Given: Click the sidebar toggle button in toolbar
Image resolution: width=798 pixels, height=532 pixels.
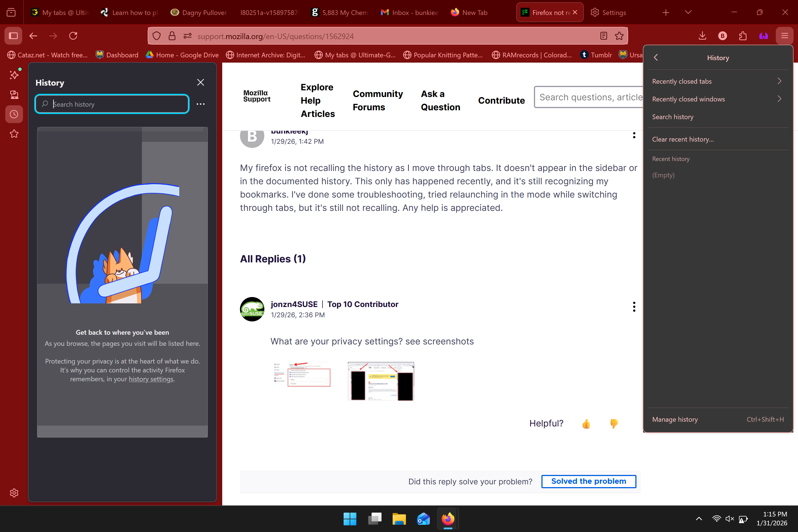Looking at the screenshot, I should click(x=14, y=36).
